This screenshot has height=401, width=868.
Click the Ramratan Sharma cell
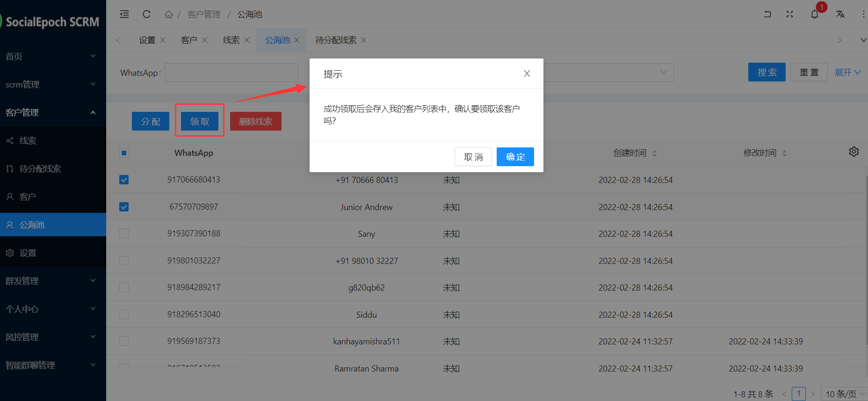click(367, 369)
